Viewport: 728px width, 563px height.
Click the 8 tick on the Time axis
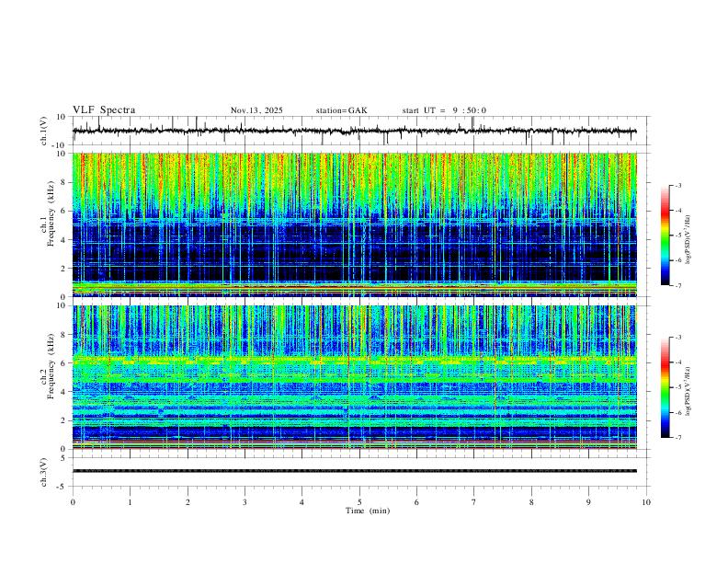click(531, 502)
